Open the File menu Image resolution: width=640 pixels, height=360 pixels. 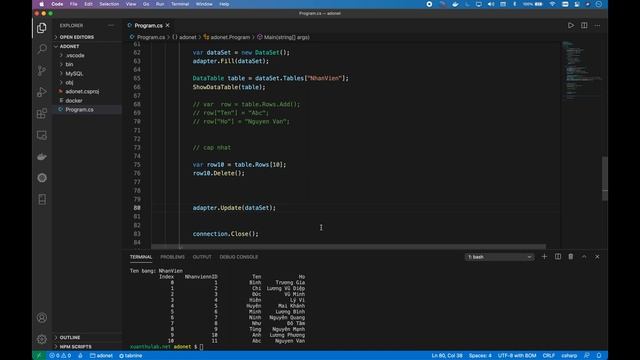[73, 4]
